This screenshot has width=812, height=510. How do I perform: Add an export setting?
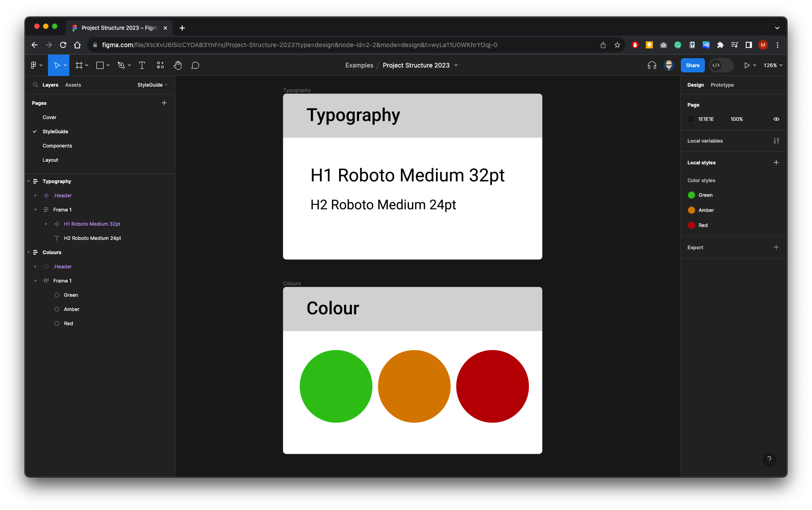(776, 247)
